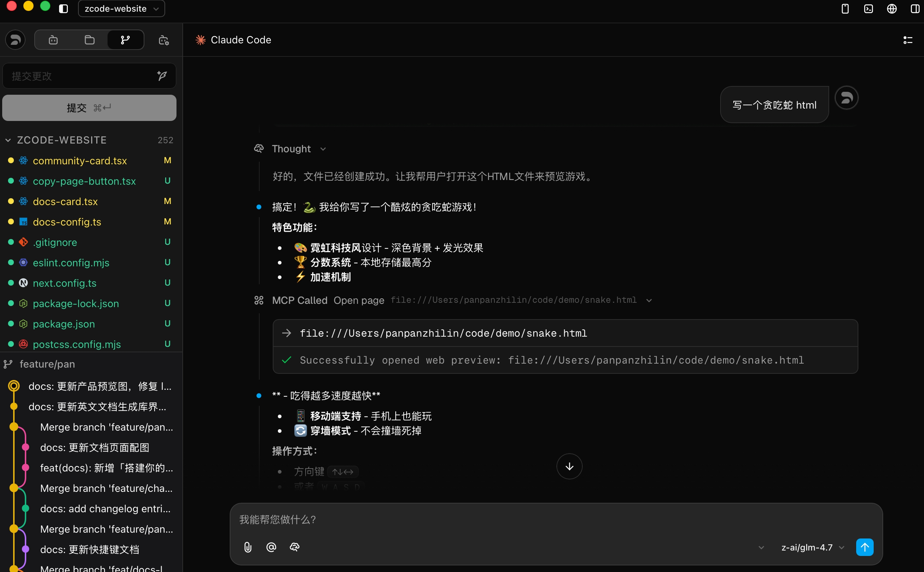This screenshot has height=572, width=924.
Task: Open the terminal panel icon
Action: (x=868, y=9)
